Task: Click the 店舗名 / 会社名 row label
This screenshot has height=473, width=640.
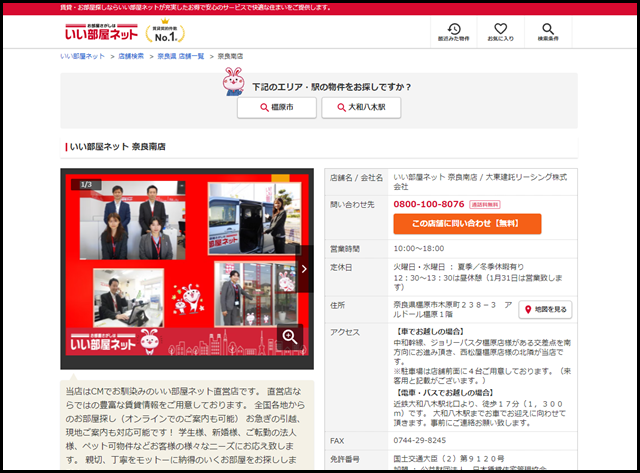Action: (356, 178)
